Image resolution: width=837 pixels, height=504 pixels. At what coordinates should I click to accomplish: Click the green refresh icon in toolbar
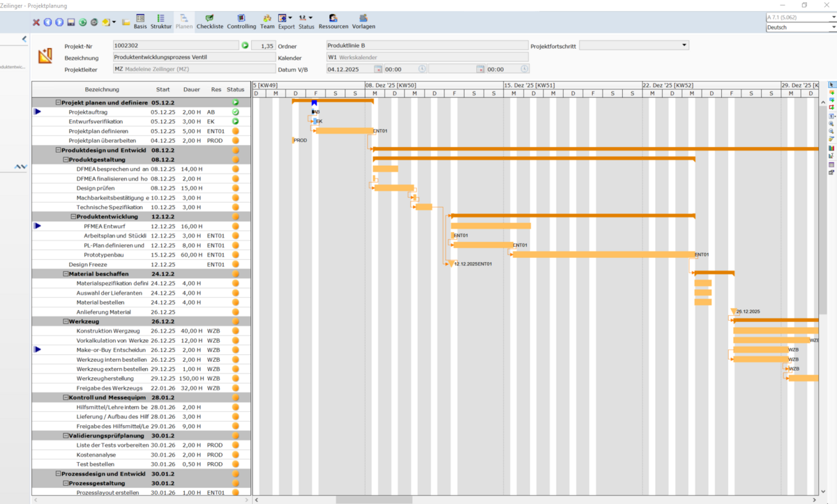82,22
